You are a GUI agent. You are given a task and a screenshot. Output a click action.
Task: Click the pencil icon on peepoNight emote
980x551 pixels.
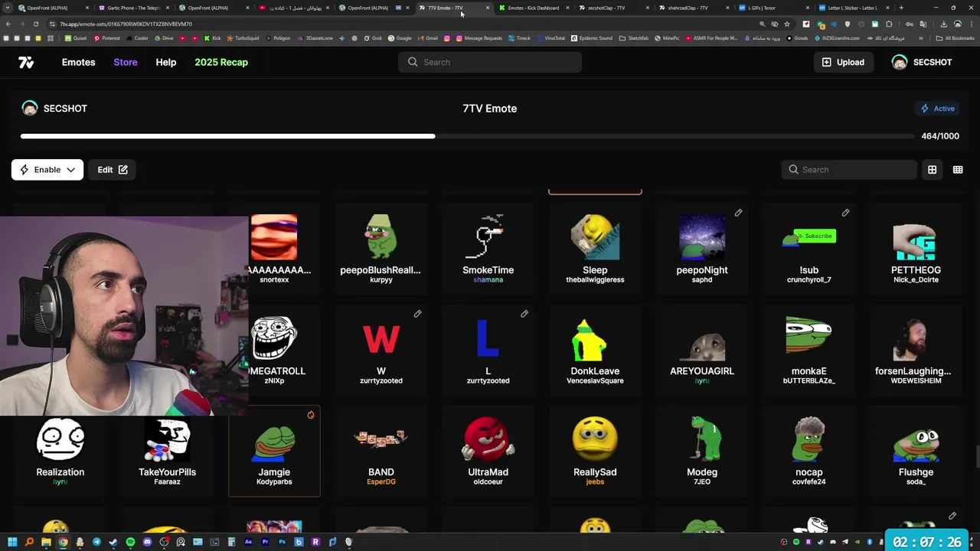click(x=738, y=213)
